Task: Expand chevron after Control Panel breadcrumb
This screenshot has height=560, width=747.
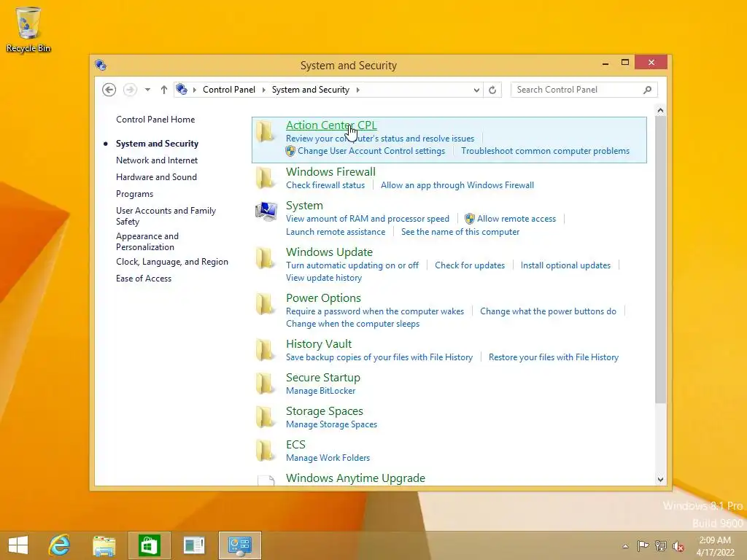Action: pos(263,90)
